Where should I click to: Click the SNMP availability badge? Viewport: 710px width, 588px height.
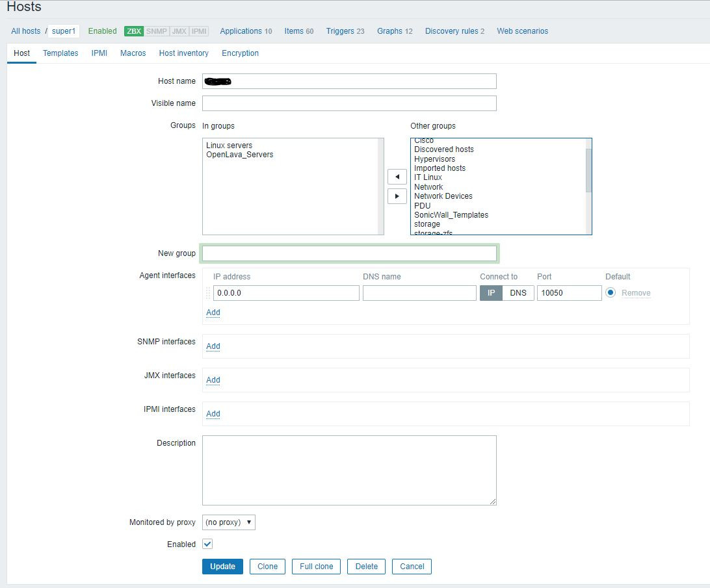click(156, 31)
